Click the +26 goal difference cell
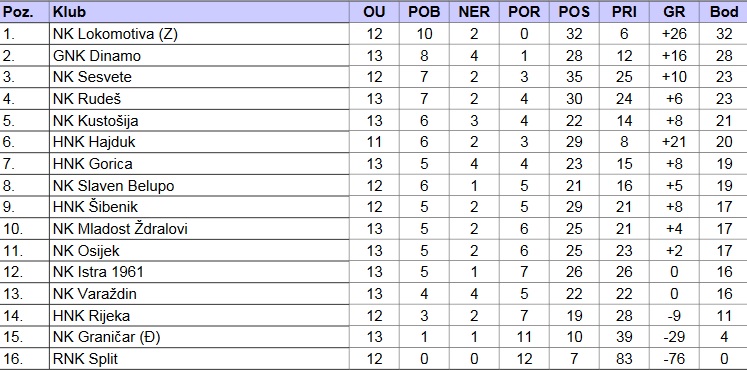The image size is (747, 370). tap(674, 34)
